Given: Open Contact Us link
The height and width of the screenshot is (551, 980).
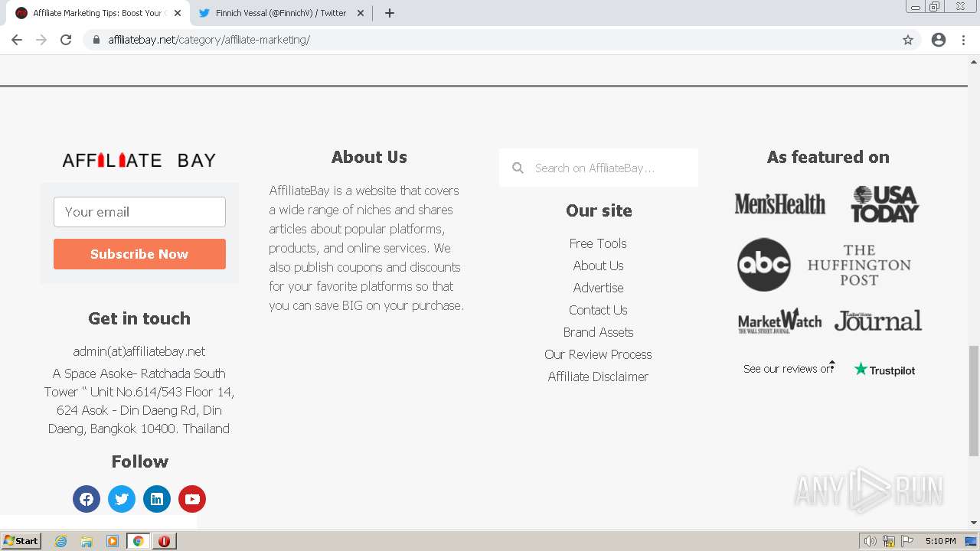Looking at the screenshot, I should pos(598,310).
